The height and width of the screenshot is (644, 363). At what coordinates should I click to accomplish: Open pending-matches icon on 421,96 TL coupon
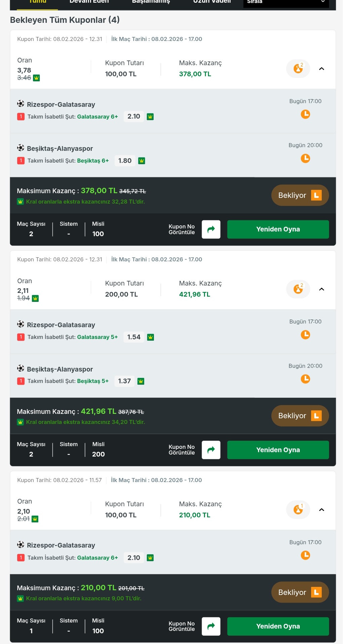pos(298,289)
